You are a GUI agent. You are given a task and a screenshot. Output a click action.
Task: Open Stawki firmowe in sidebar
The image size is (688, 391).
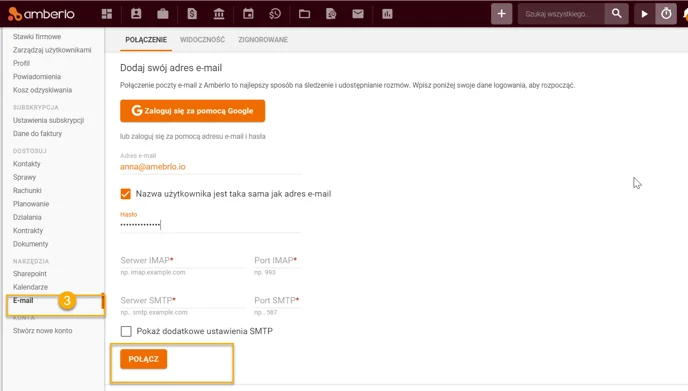[x=37, y=36]
